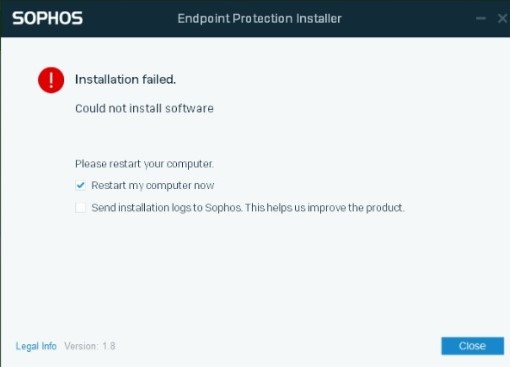This screenshot has height=367, width=510.
Task: Click the "Could not install software" message
Action: (x=144, y=108)
